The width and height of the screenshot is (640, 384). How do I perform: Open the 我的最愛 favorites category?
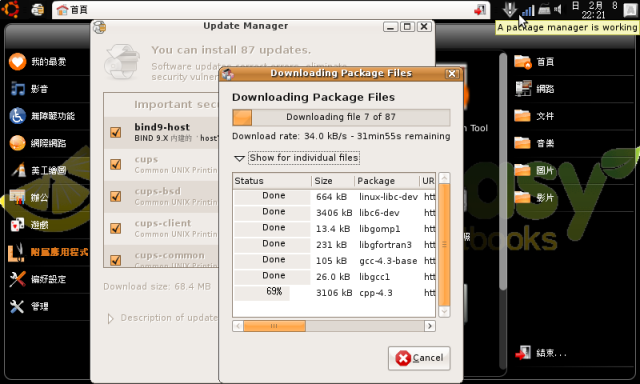tap(48, 62)
